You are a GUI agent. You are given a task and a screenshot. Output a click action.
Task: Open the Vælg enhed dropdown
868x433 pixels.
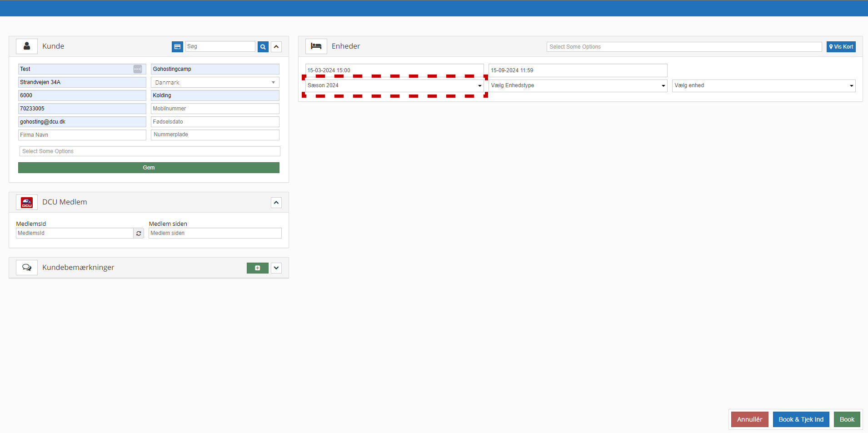point(763,85)
